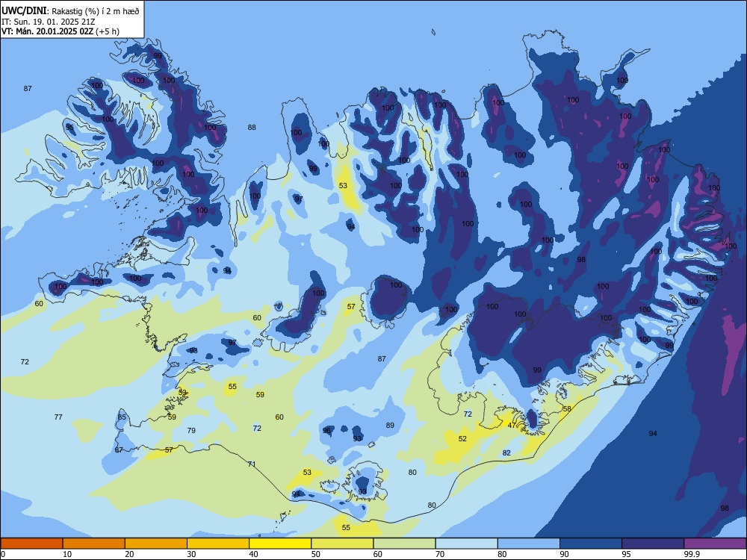Click the legend label '99.9'

691,554
